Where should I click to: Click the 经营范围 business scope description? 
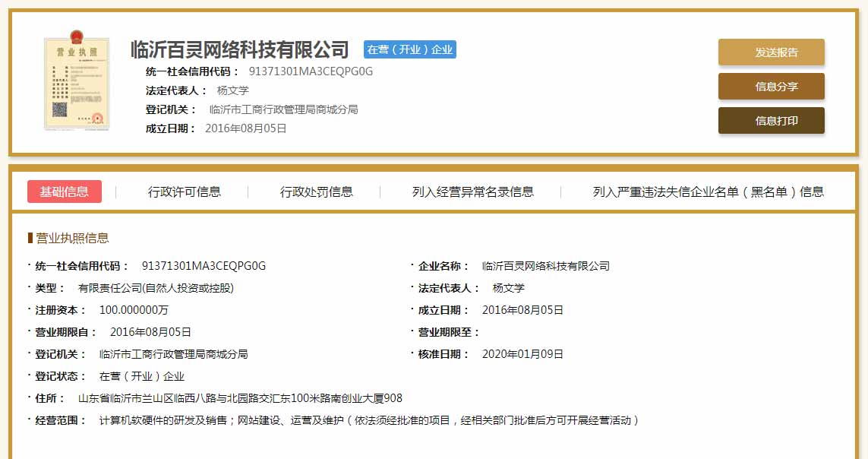369,420
